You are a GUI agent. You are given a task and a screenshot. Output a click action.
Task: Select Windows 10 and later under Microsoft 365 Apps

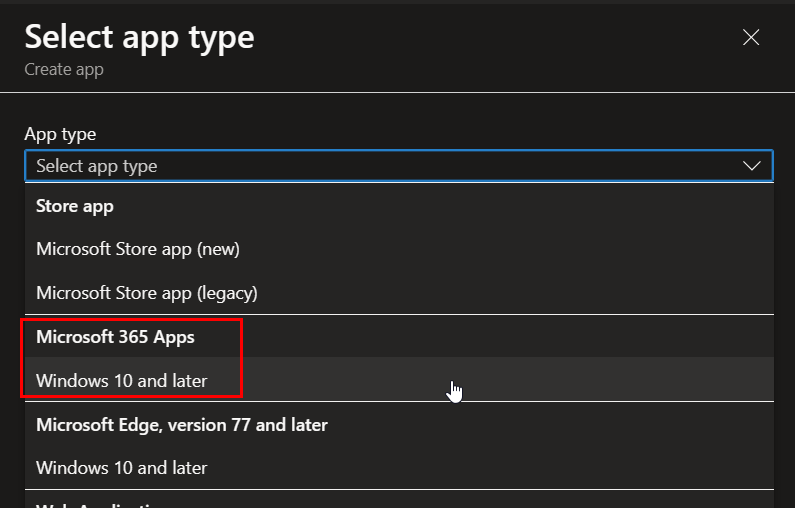click(x=122, y=381)
